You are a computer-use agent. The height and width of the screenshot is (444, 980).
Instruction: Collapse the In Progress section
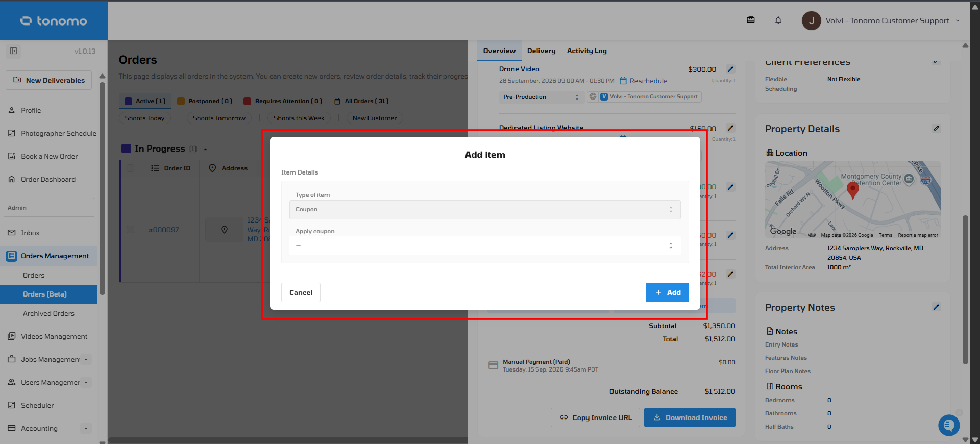206,149
